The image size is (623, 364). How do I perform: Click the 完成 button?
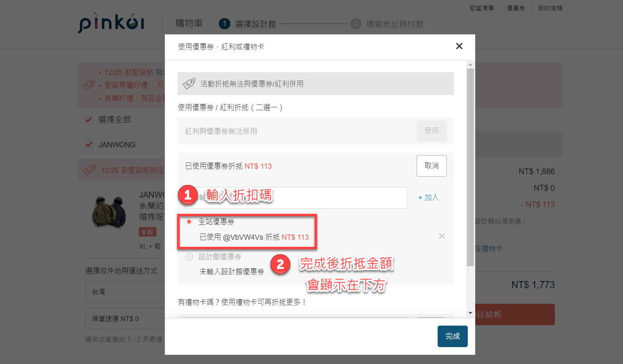[452, 336]
